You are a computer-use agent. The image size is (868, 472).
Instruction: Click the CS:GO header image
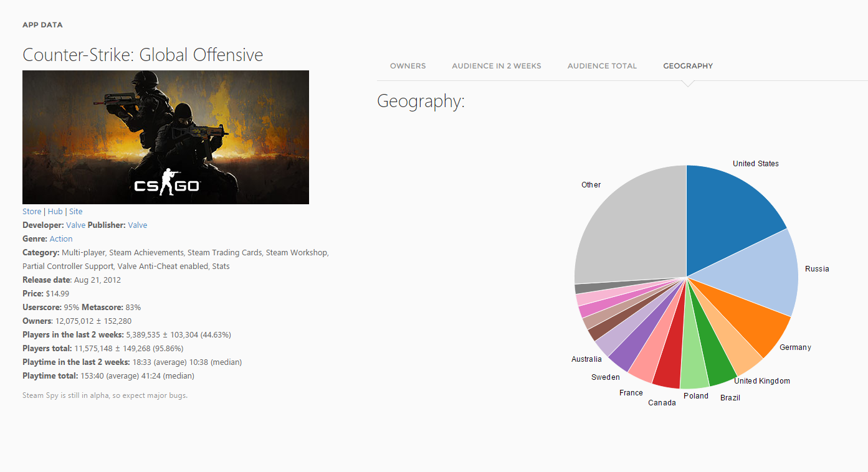tap(166, 137)
